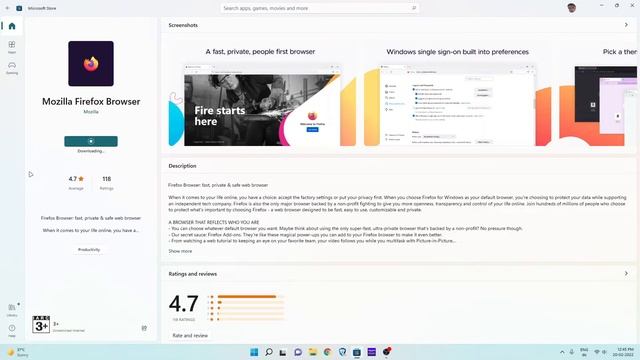Click the Downloading progress button

click(91, 141)
